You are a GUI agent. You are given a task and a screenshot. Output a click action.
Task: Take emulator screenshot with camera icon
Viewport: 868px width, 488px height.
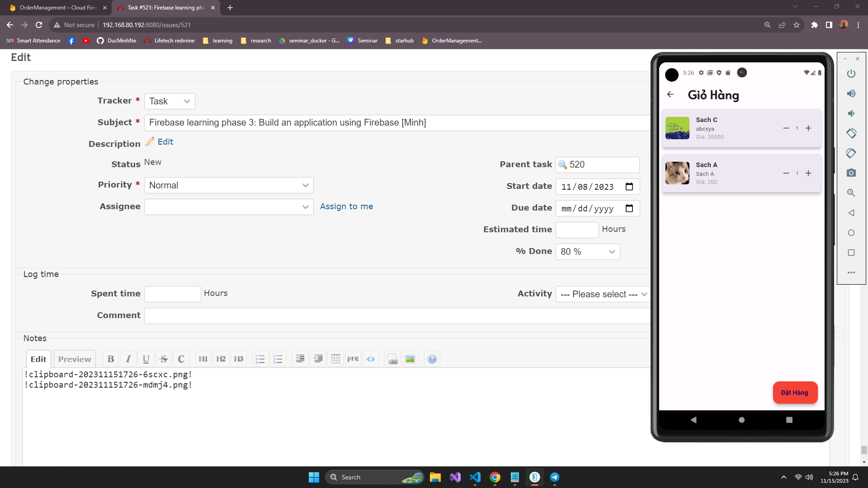click(x=851, y=173)
